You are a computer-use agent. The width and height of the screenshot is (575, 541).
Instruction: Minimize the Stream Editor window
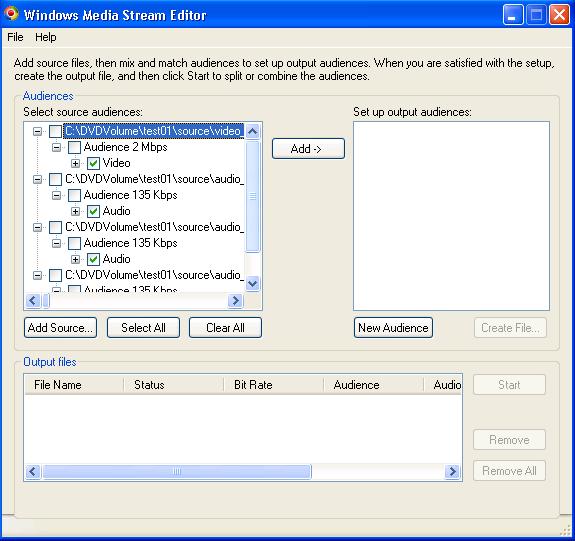tap(513, 15)
